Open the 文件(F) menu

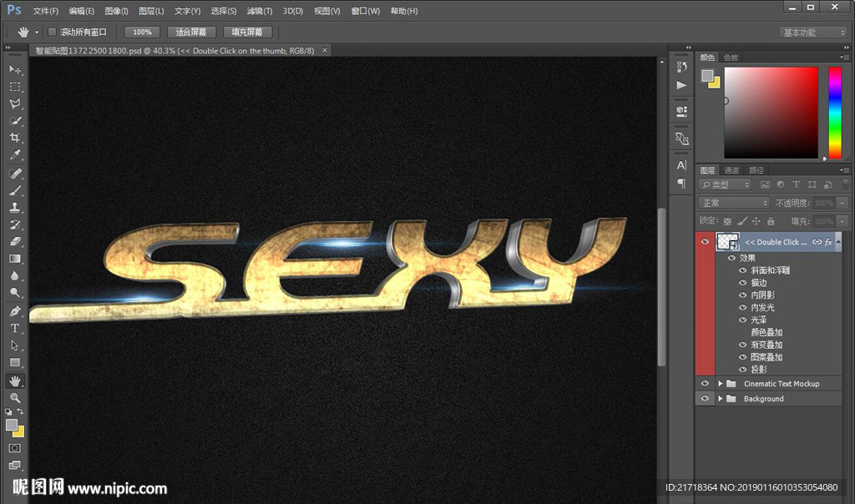pos(45,11)
